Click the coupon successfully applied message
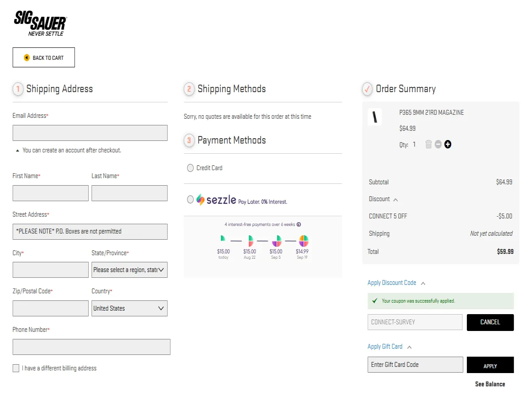The image size is (532, 393). click(419, 301)
